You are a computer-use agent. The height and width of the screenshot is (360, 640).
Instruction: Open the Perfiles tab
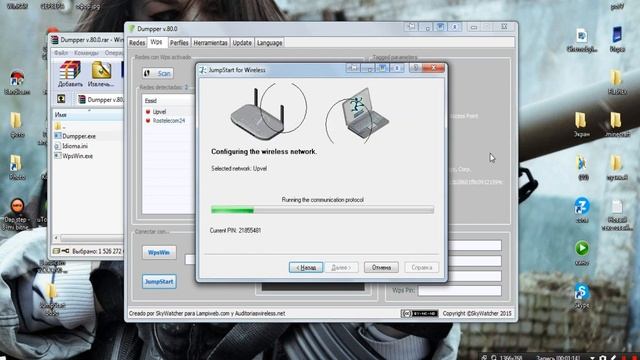click(179, 42)
